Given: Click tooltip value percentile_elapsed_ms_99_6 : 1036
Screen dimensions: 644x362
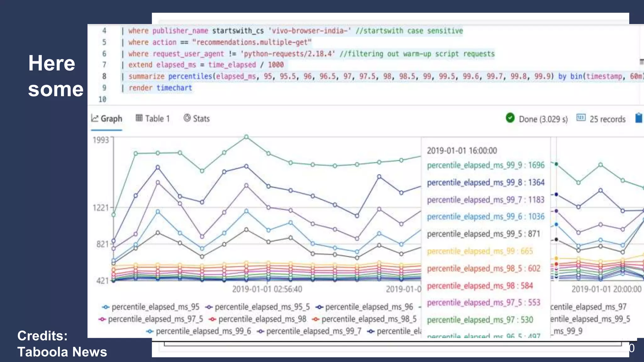Looking at the screenshot, I should (486, 217).
